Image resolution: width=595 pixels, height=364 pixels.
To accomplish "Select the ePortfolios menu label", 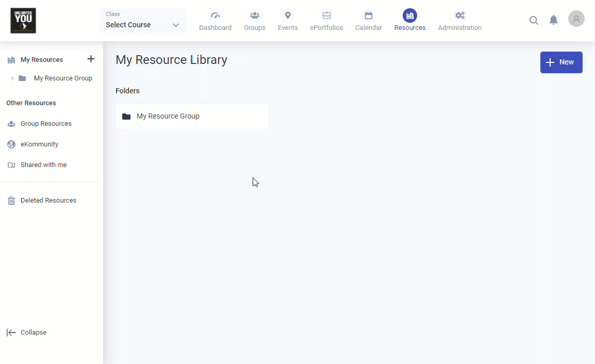I will click(326, 28).
